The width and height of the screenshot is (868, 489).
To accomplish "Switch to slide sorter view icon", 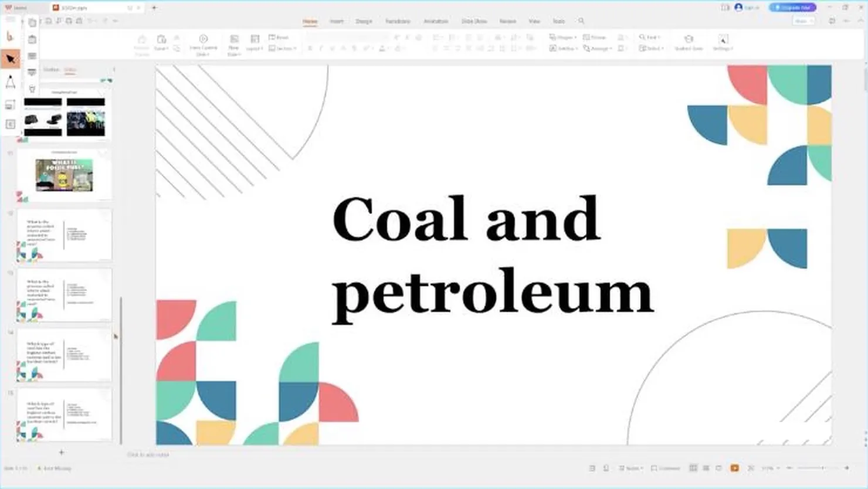I will click(x=706, y=468).
